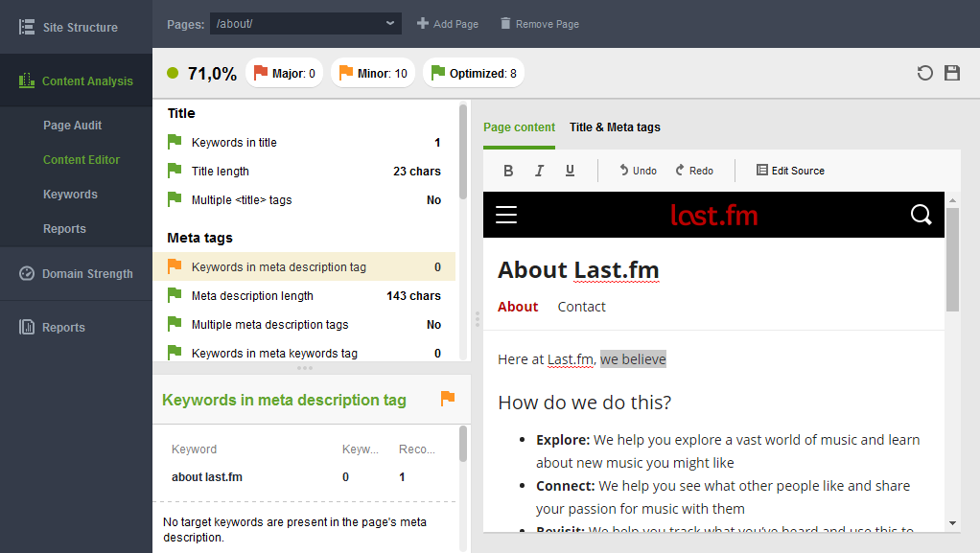The height and width of the screenshot is (553, 980).
Task: Select Content Analysis in sidebar
Action: pyautogui.click(x=76, y=81)
